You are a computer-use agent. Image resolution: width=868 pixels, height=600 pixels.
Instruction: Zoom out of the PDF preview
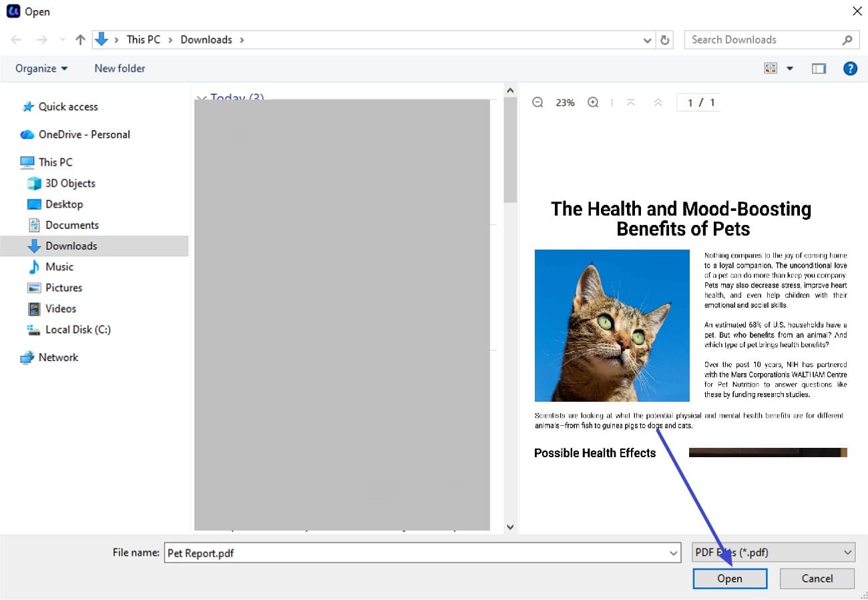(537, 102)
